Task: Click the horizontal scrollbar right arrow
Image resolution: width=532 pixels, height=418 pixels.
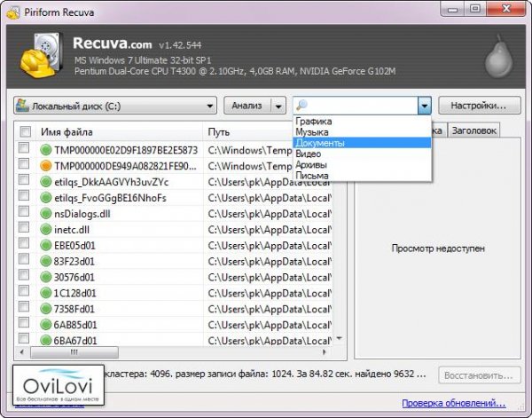Action: click(x=325, y=352)
